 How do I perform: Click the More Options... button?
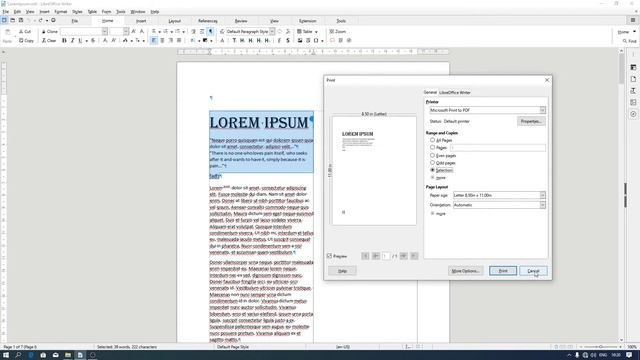[465, 271]
